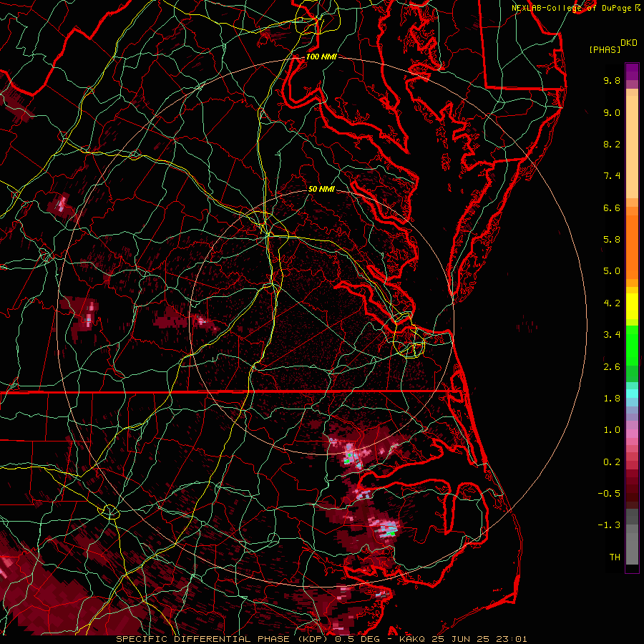
Task: Click the 4.2 scale value
Action: click(x=612, y=303)
